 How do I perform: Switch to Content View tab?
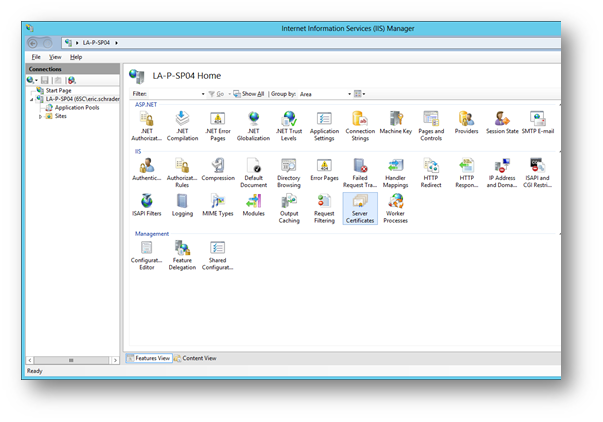pos(195,358)
